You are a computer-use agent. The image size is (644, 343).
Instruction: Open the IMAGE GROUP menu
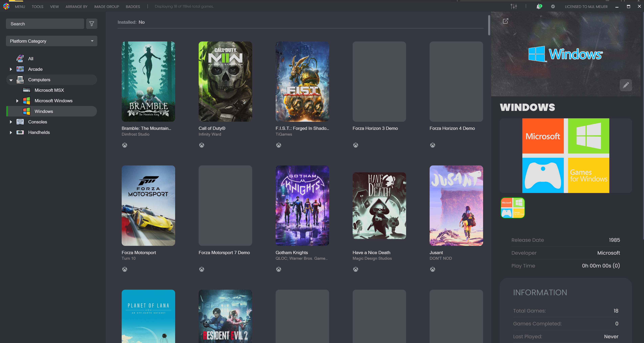point(106,6)
